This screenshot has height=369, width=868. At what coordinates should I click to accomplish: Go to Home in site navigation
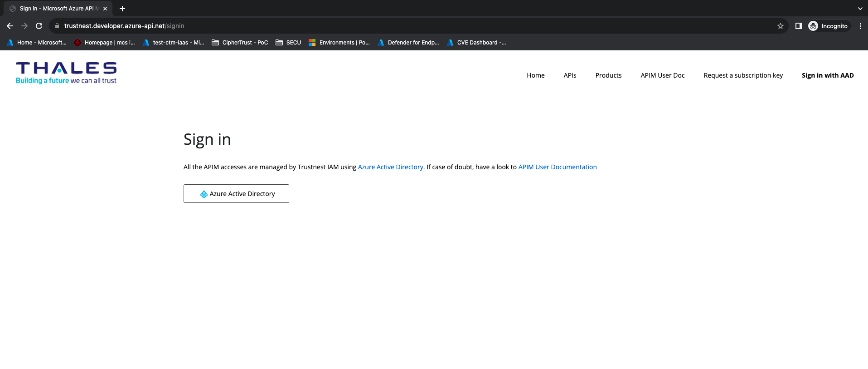535,75
